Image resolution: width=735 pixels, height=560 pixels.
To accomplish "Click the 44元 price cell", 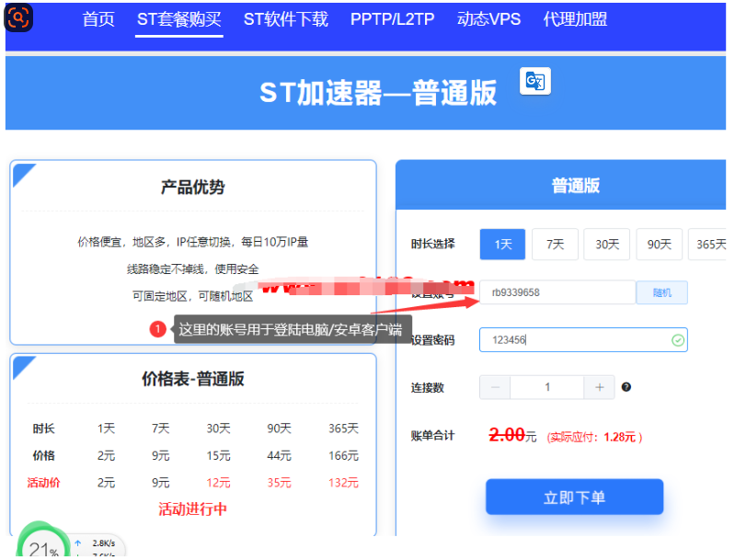I will coord(280,455).
